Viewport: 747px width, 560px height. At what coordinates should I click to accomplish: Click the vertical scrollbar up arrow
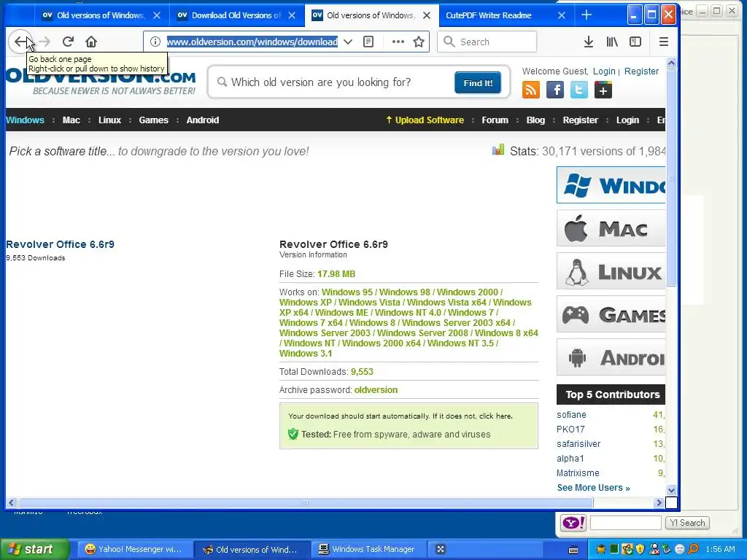(x=671, y=63)
